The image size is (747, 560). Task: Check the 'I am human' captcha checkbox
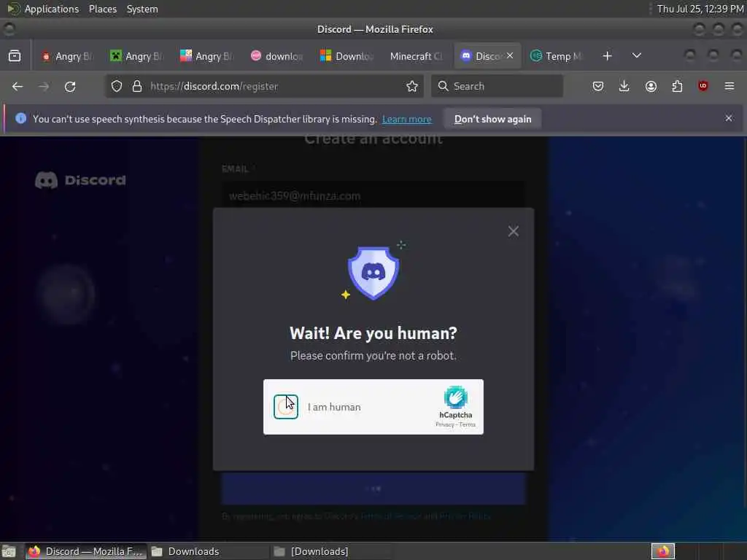[x=286, y=407]
